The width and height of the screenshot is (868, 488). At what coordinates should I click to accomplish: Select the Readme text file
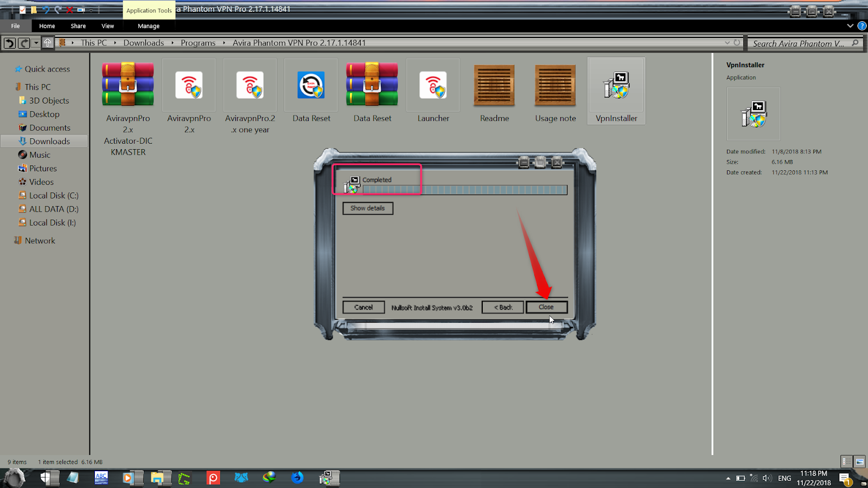(x=494, y=92)
